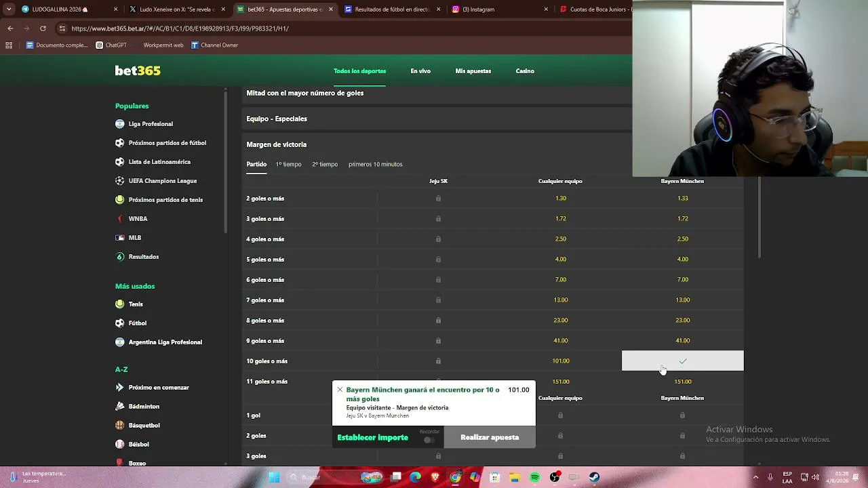Image resolution: width=868 pixels, height=488 pixels.
Task: Open the primeros 10 minutos tab
Action: tap(376, 165)
